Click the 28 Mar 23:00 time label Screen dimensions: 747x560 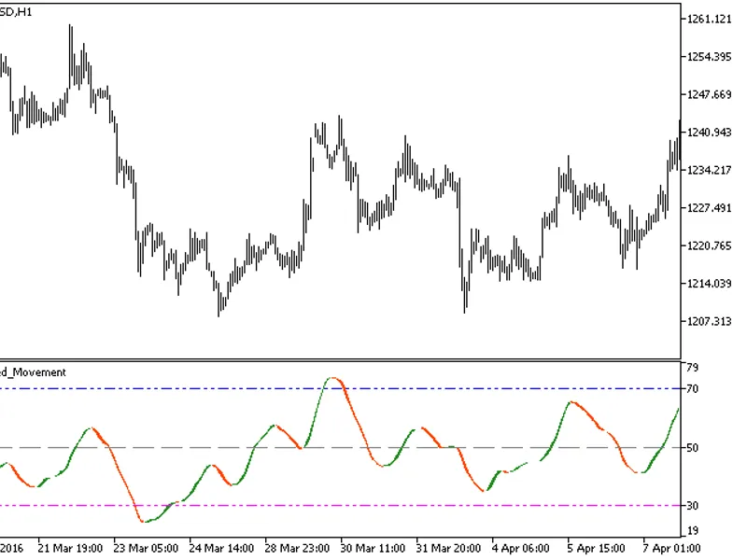click(x=297, y=549)
